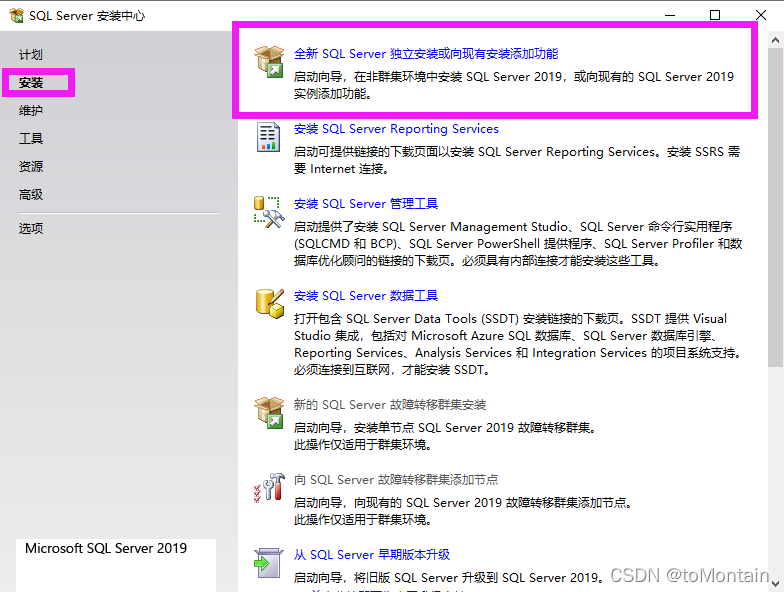Click the database icon beside 安装 SQL Server 数据工具
The image size is (784, 592).
(270, 304)
